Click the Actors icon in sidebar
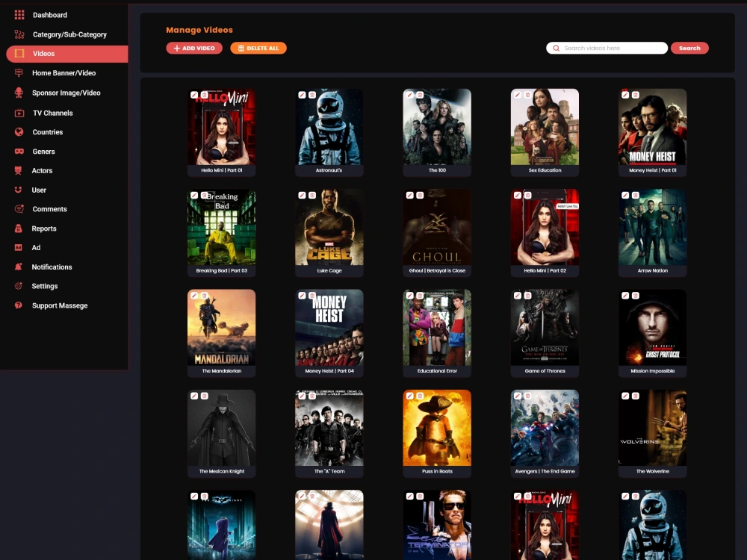The height and width of the screenshot is (560, 747). [x=19, y=170]
